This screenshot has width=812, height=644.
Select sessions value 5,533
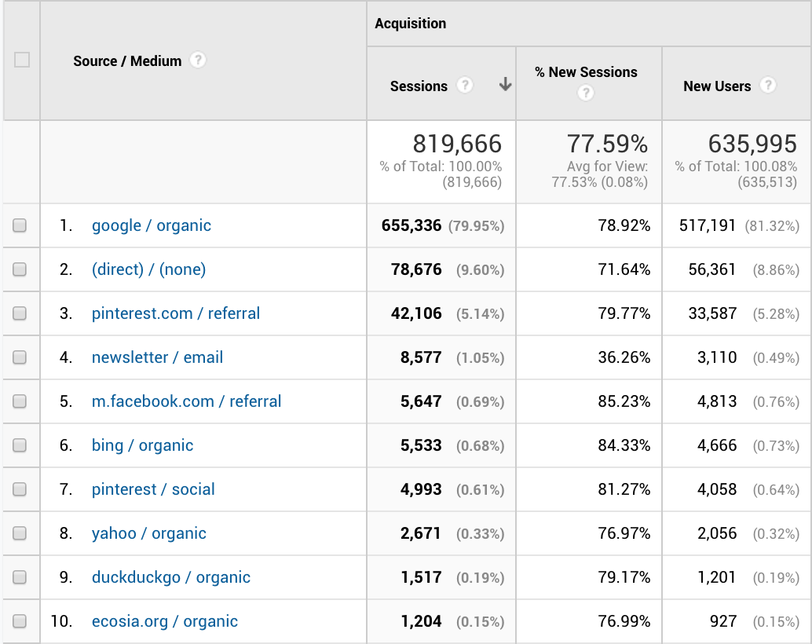[421, 445]
